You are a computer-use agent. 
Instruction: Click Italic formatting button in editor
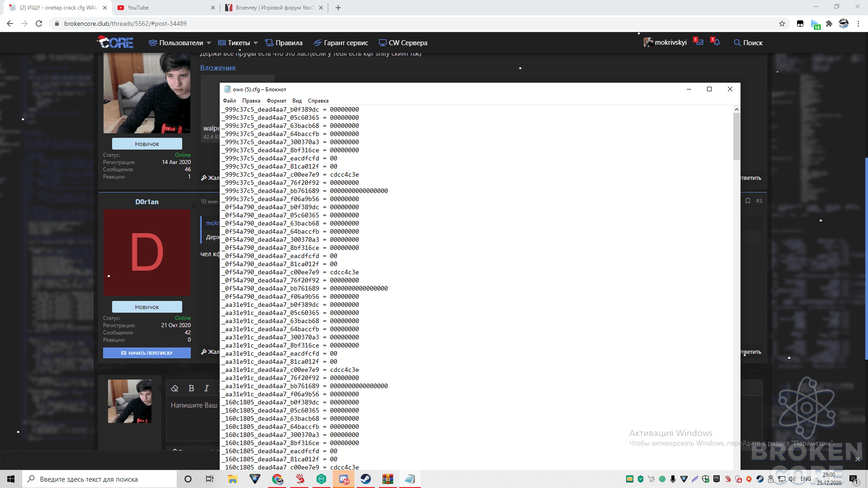coord(207,388)
